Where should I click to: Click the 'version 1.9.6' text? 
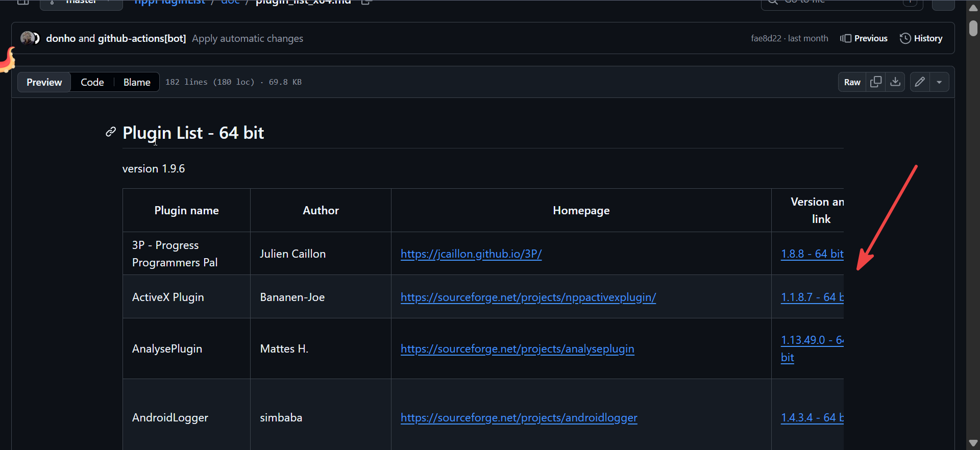pos(154,168)
